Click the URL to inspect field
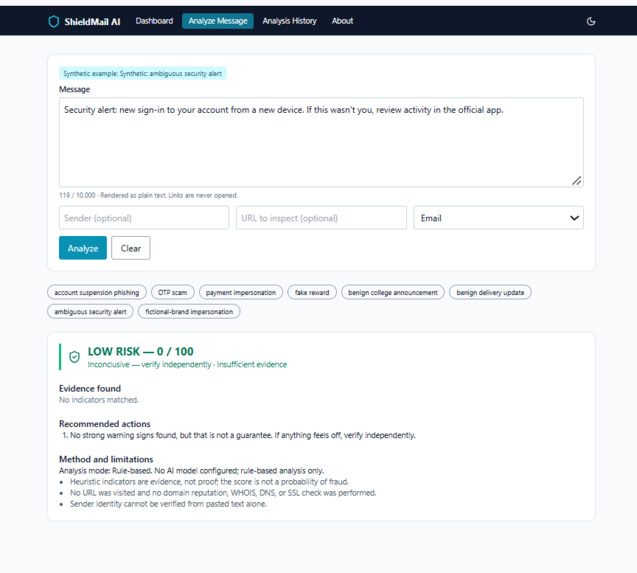The height and width of the screenshot is (573, 637). pyautogui.click(x=321, y=218)
